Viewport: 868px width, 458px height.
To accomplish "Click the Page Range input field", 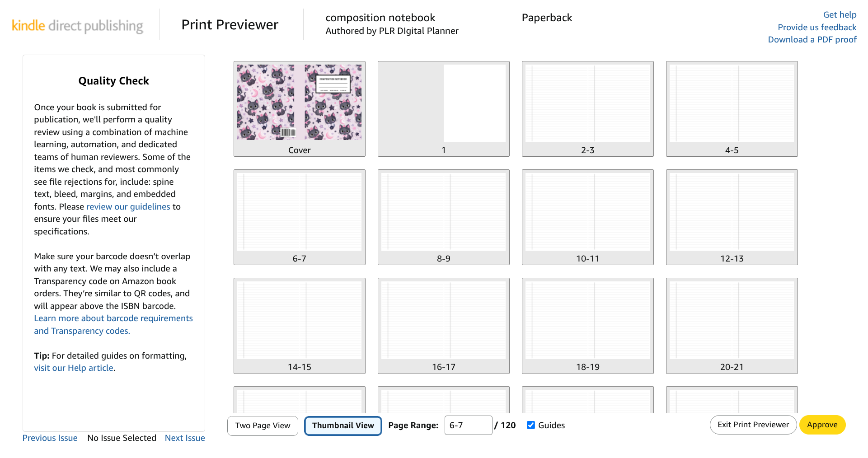I will [468, 425].
